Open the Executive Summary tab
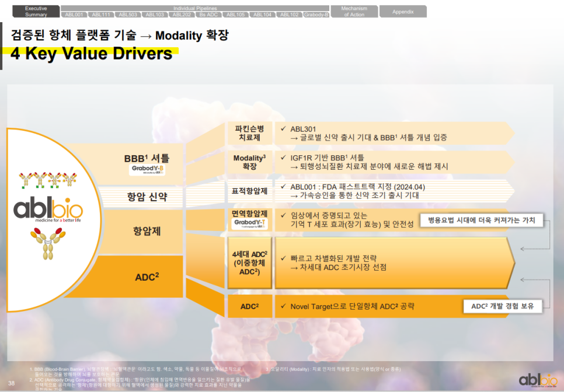This screenshot has width=564, height=392. coord(36,12)
